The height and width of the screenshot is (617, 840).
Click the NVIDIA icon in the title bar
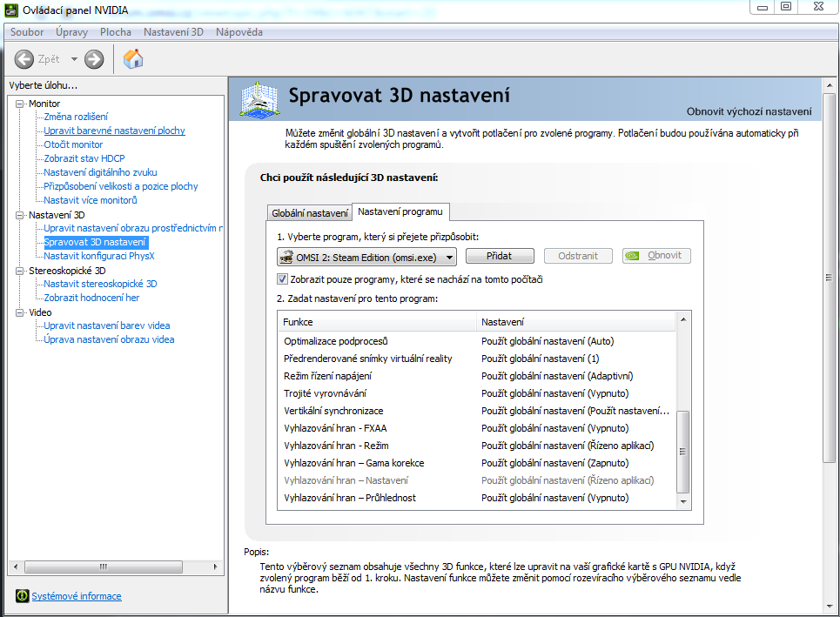pos(10,9)
